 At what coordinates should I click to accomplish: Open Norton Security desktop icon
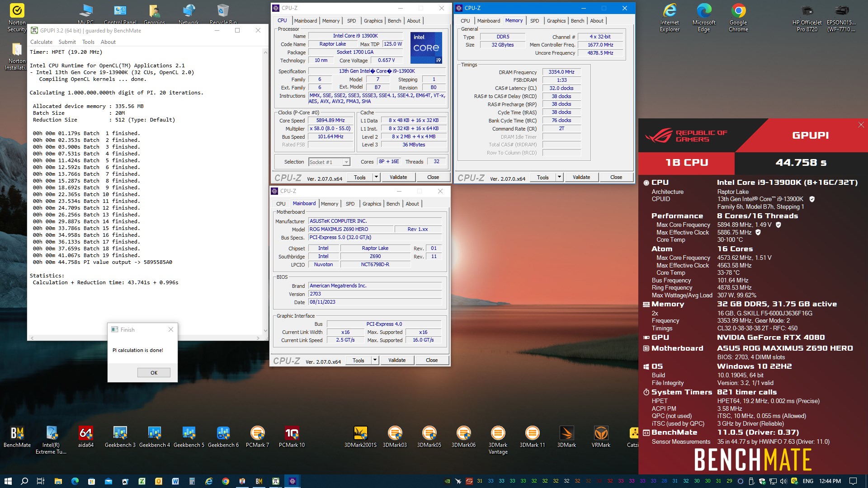click(x=17, y=18)
